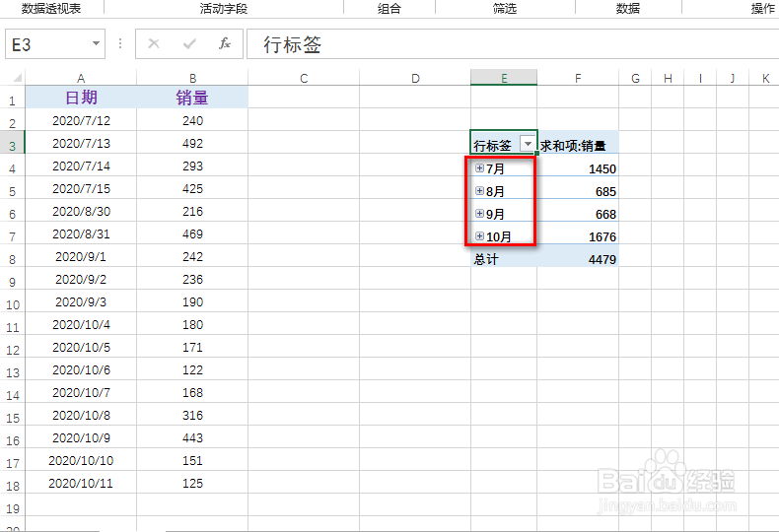
Task: Expand the 9月 group in pivot table
Action: 479,214
